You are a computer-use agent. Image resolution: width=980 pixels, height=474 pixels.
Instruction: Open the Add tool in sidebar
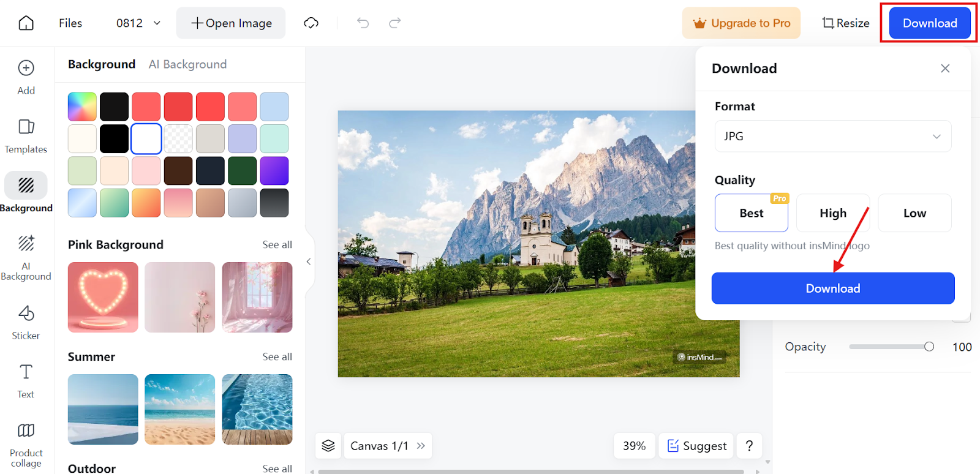pos(26,77)
